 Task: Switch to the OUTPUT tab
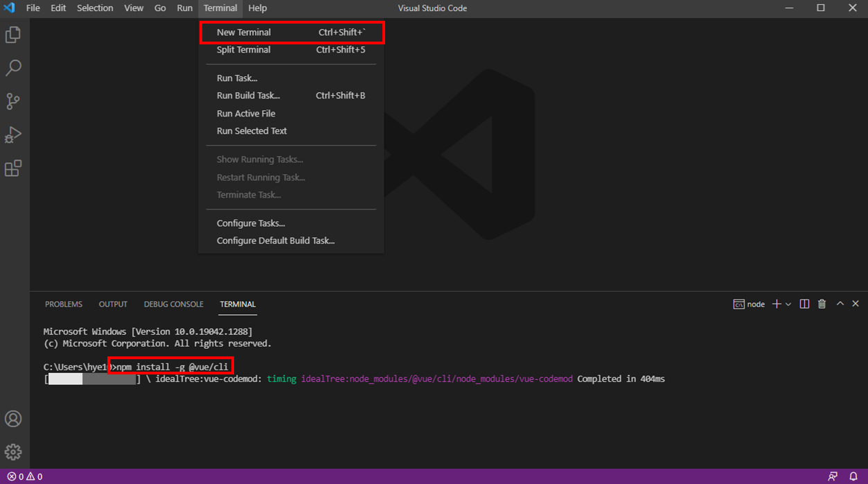tap(113, 304)
